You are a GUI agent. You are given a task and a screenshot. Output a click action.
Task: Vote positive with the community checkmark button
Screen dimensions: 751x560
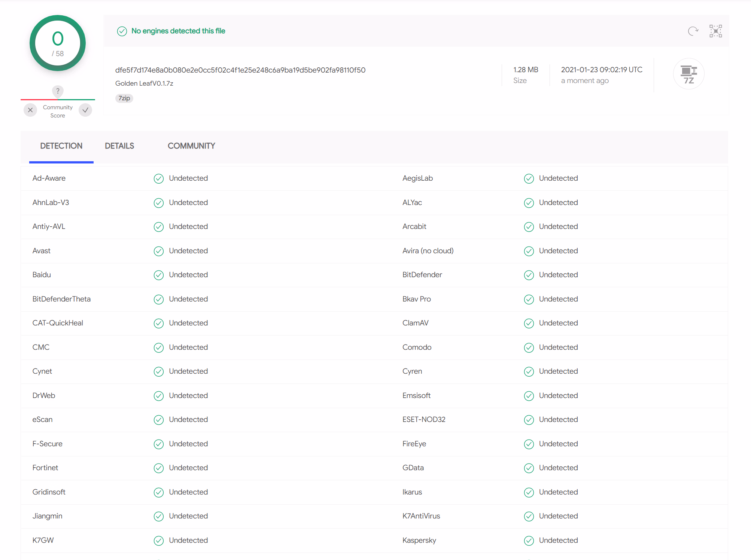(x=85, y=110)
